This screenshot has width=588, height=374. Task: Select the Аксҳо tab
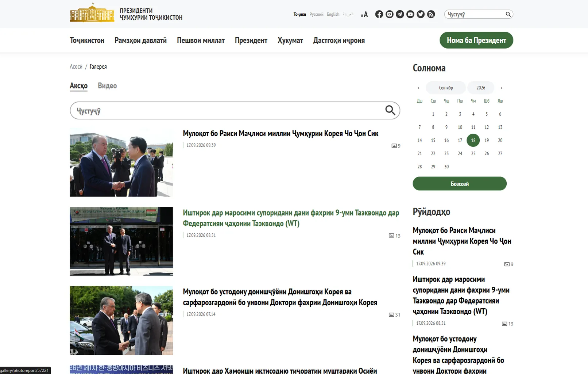coord(79,86)
